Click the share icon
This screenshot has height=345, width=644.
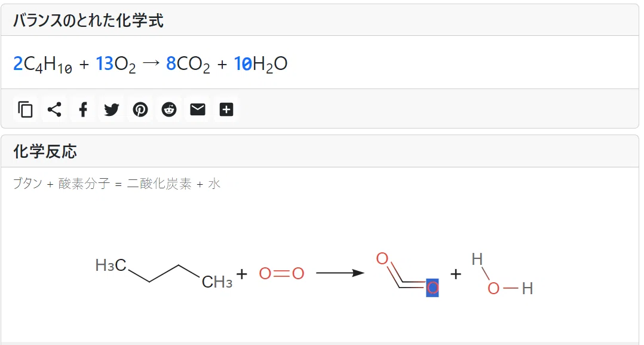click(54, 109)
